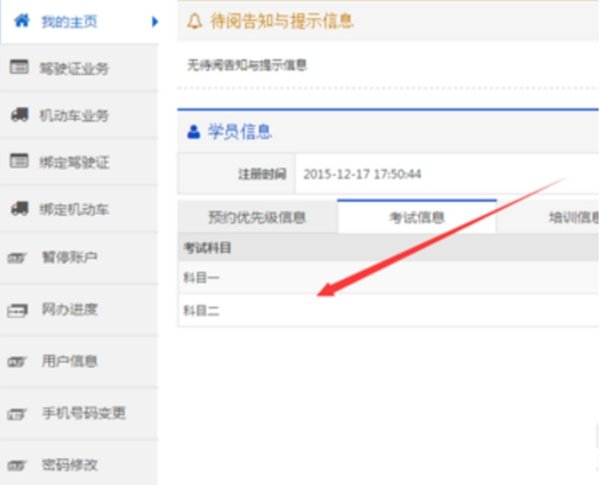The height and width of the screenshot is (485, 600).
Task: Select the 考试信息 tab
Action: 417,217
